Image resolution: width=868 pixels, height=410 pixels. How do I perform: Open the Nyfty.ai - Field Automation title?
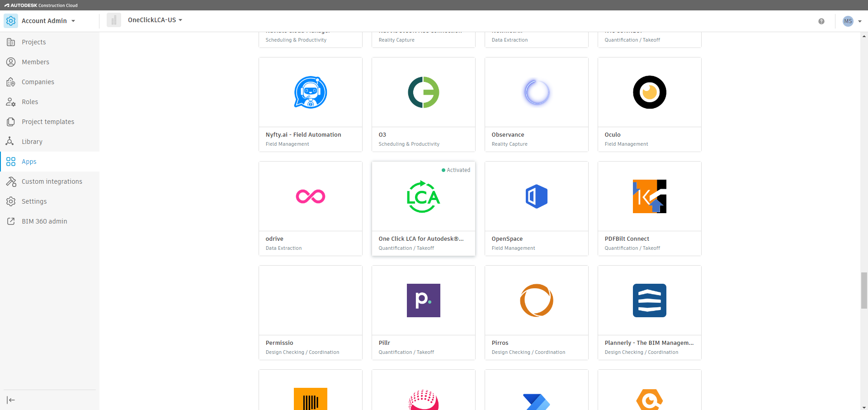click(303, 135)
